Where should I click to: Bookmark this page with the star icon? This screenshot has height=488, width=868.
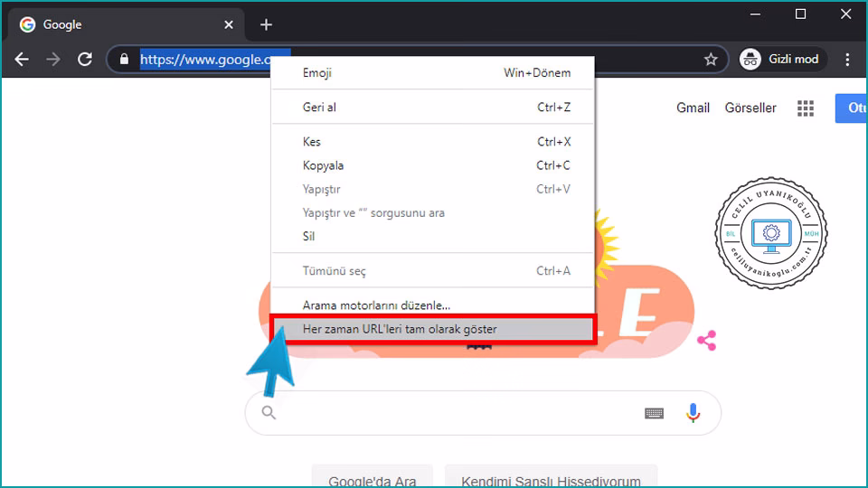(711, 60)
